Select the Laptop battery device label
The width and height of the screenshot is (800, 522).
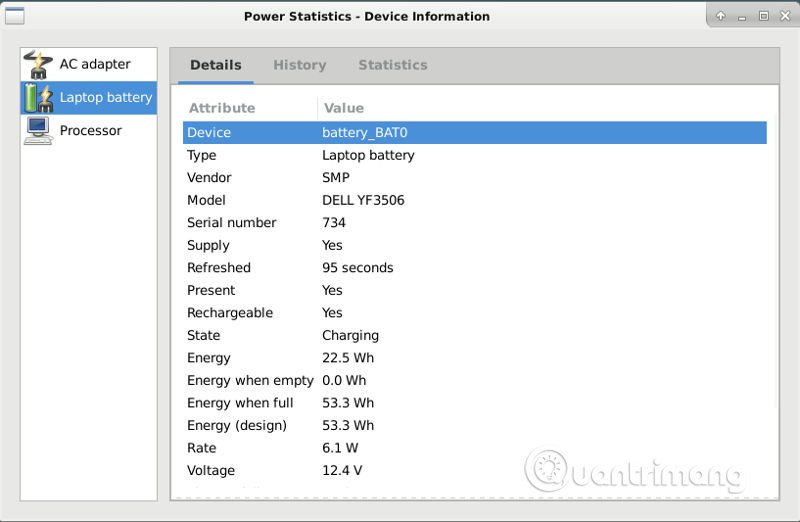pyautogui.click(x=106, y=97)
